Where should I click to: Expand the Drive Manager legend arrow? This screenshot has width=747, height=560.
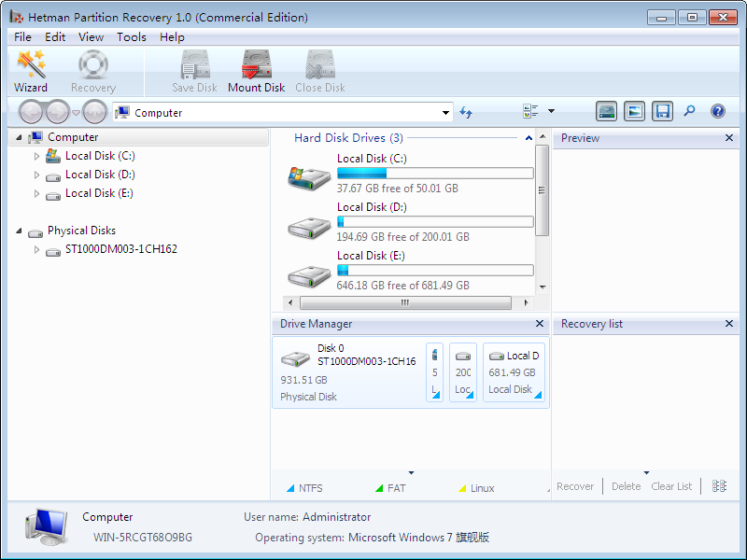pyautogui.click(x=411, y=473)
